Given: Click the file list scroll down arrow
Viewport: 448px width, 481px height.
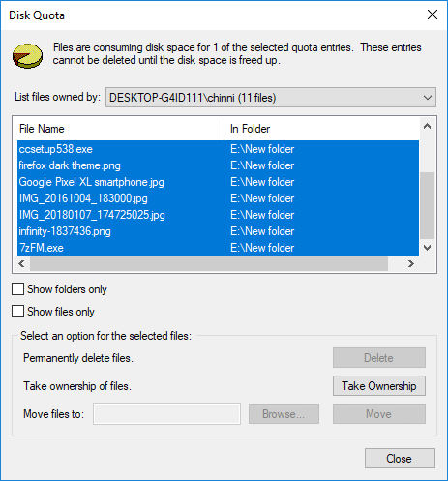Looking at the screenshot, I should (x=428, y=248).
